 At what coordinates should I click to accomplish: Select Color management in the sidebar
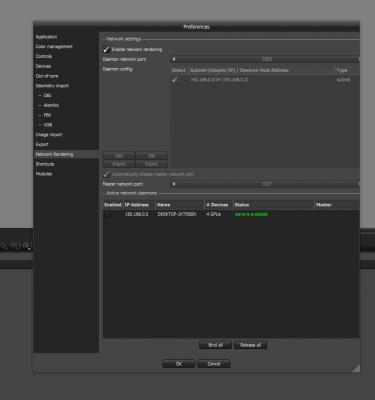[x=54, y=47]
